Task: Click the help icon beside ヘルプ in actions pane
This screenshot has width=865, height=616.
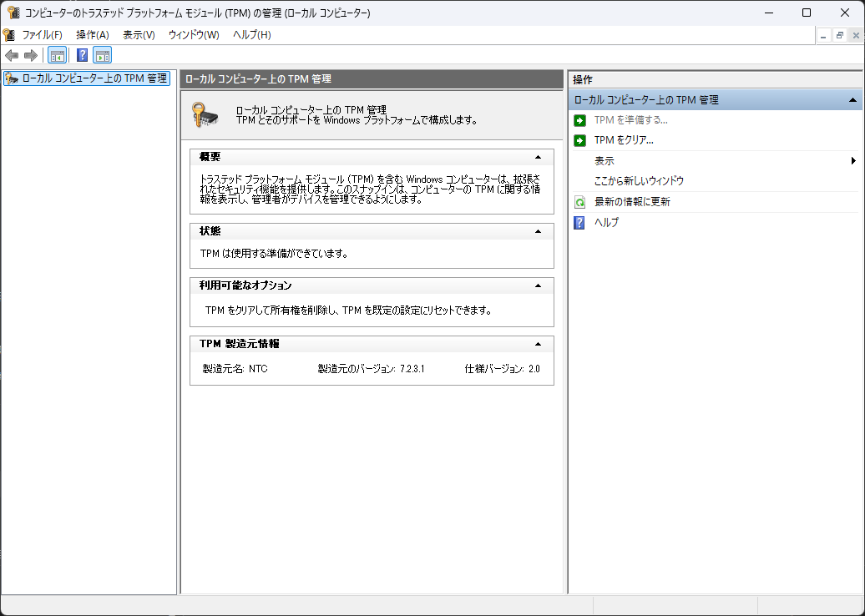Action: click(579, 223)
